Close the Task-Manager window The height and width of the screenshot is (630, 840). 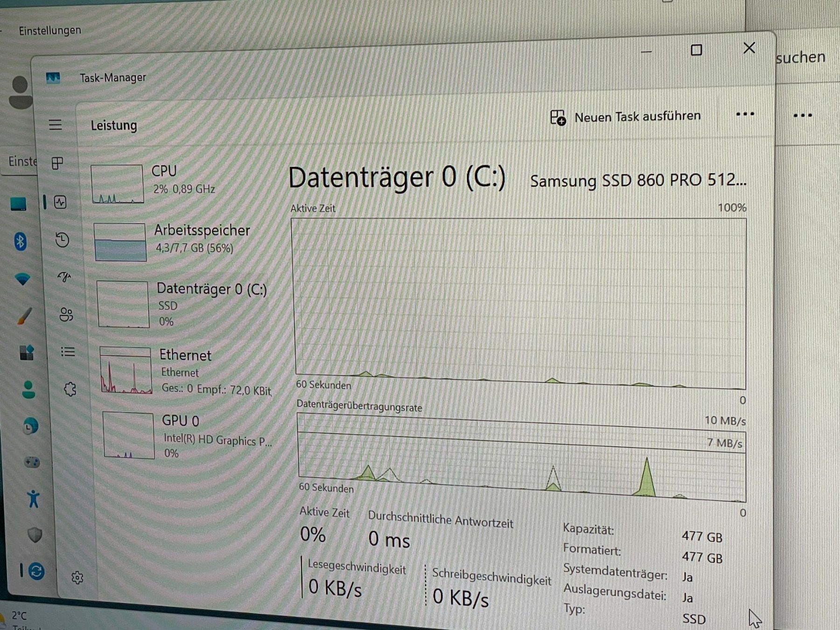(749, 48)
